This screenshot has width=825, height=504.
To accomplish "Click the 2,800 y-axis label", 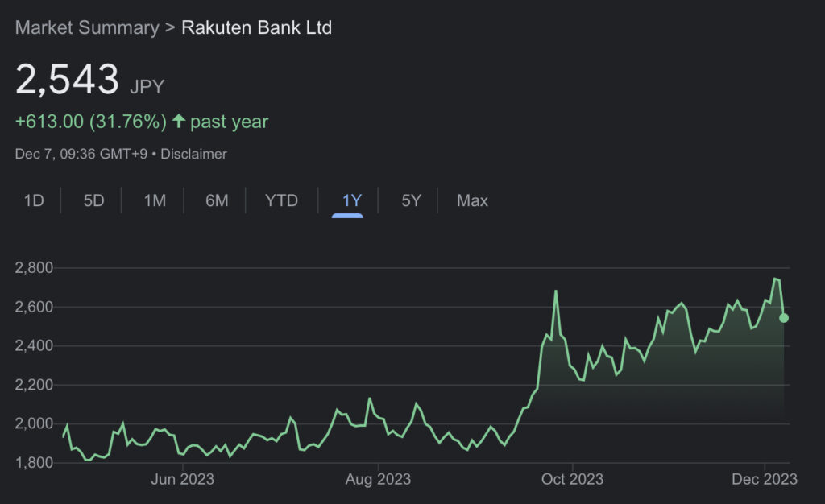I will tap(34, 268).
